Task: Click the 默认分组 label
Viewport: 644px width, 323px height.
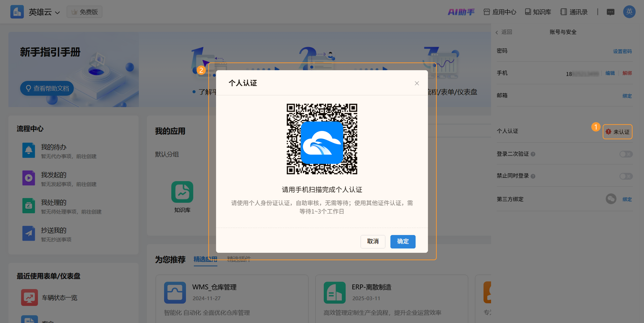Action: tap(167, 154)
